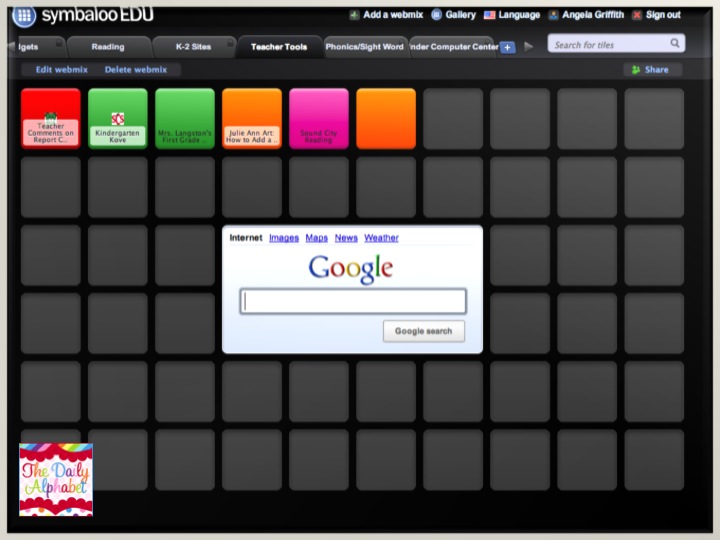Click the Symbaloo grid logo icon
Screen dimensions: 720x540
pos(24,16)
